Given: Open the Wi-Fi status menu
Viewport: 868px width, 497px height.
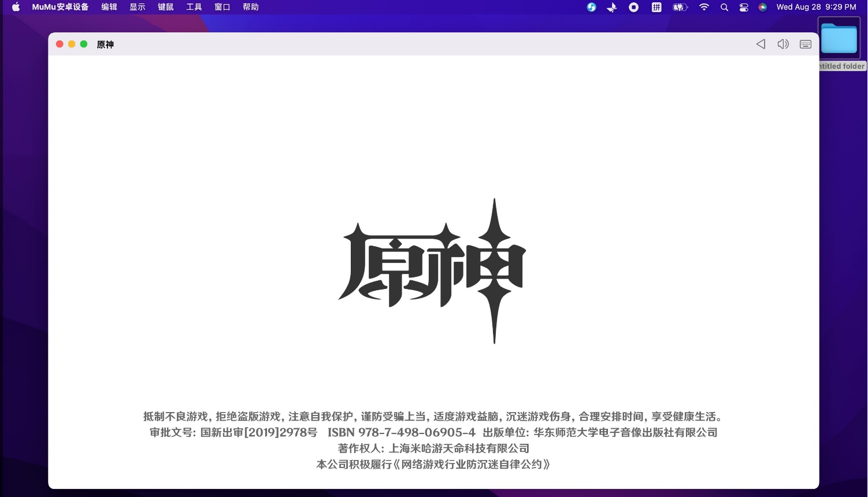Looking at the screenshot, I should [x=704, y=7].
